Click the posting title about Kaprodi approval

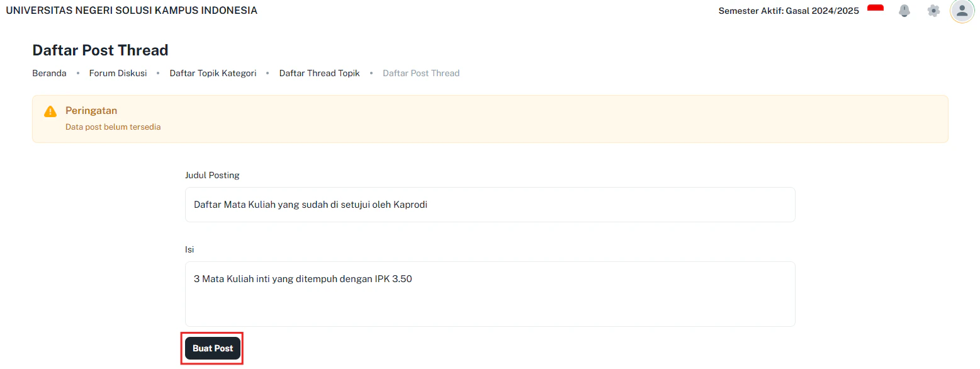(310, 204)
